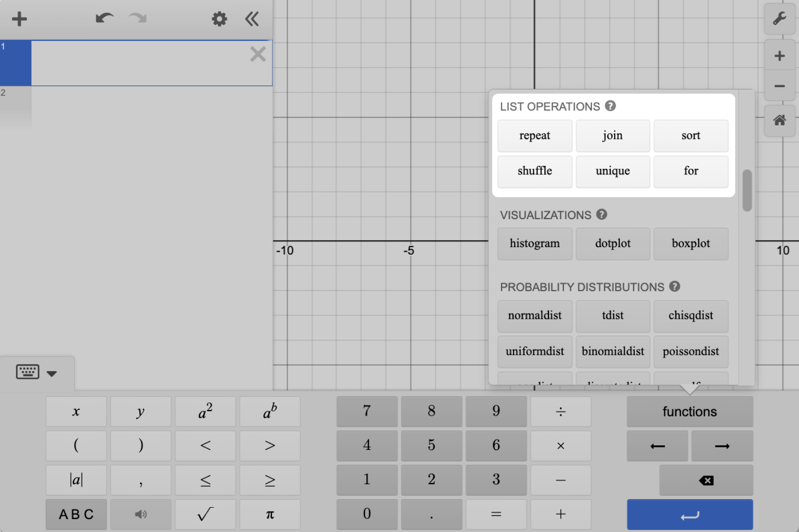This screenshot has height=532, width=799.
Task: Insert binomialdist distribution
Action: [x=613, y=352]
